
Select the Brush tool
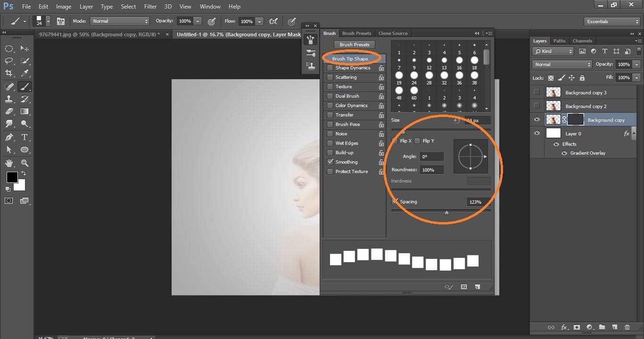coord(25,86)
